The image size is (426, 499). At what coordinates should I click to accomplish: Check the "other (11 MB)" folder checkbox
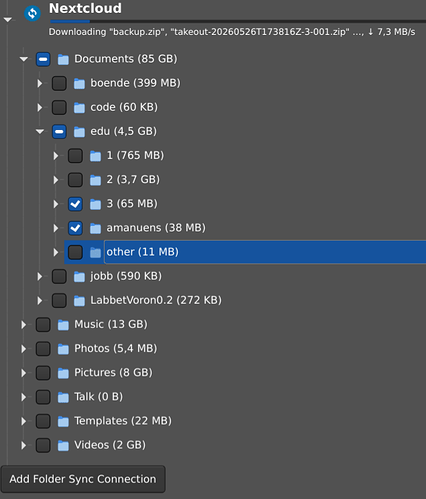coord(75,252)
